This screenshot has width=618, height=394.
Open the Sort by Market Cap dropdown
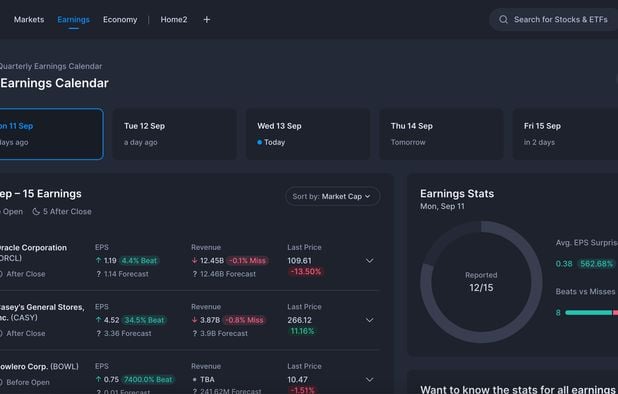(x=332, y=196)
